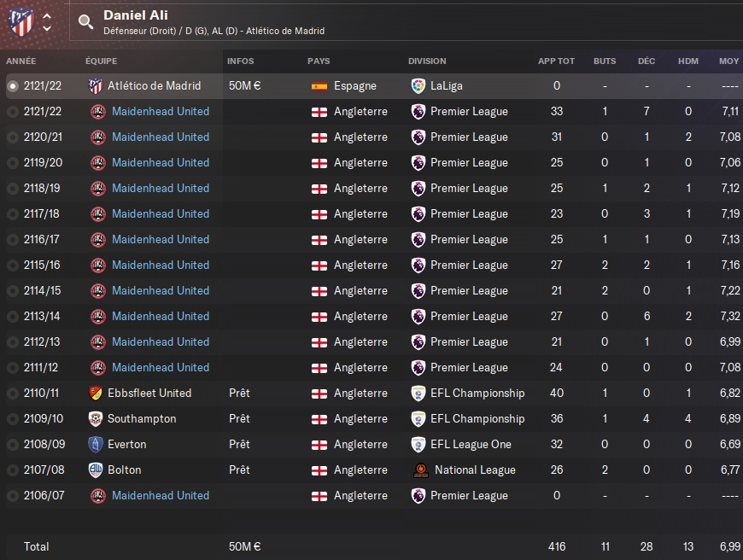
Task: Click the up chevron beside club crest
Action: [x=47, y=16]
